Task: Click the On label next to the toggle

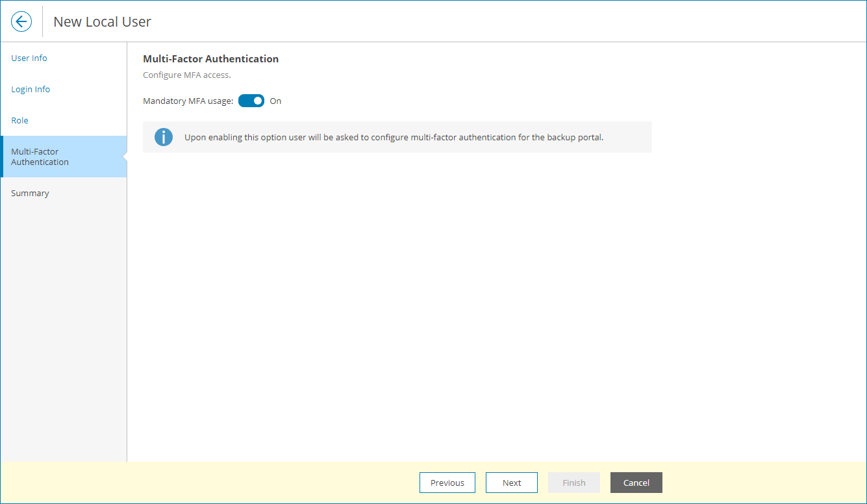Action: (275, 101)
